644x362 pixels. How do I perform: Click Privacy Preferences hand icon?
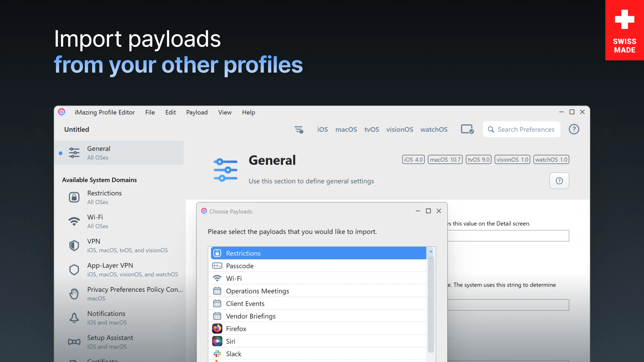pos(74,294)
